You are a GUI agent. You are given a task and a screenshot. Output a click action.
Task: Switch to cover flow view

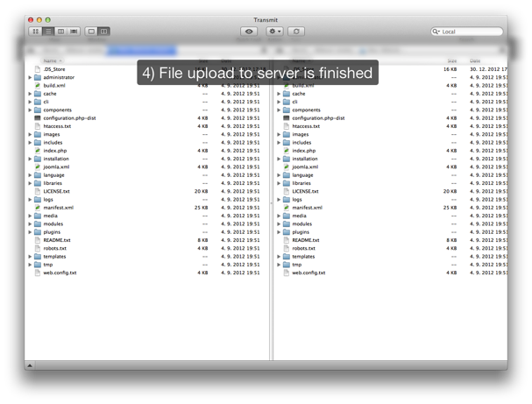[74, 32]
